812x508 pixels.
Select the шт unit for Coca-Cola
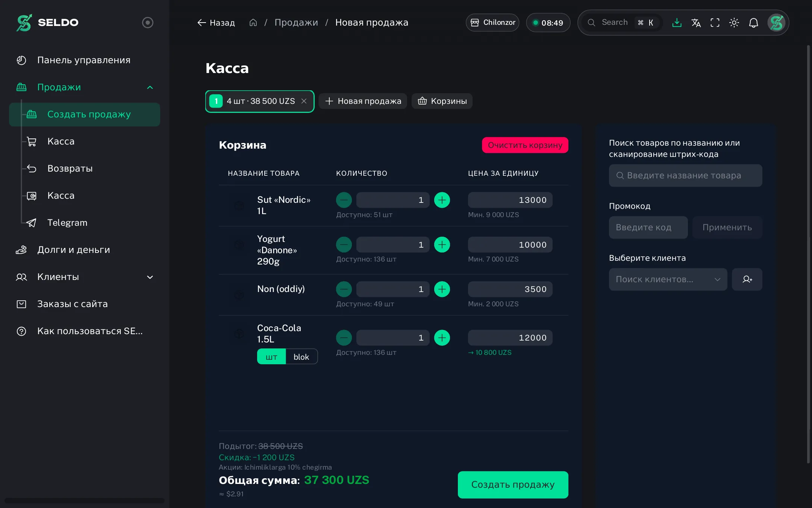pyautogui.click(x=271, y=357)
